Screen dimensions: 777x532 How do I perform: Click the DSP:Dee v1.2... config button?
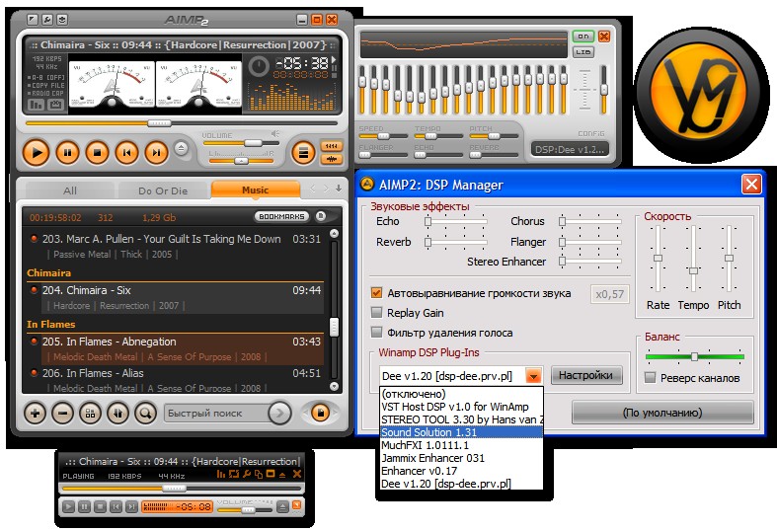[x=570, y=149]
